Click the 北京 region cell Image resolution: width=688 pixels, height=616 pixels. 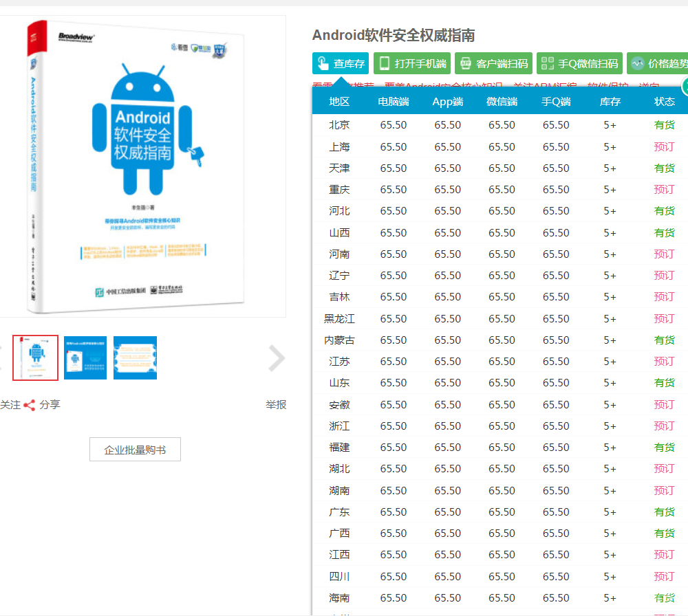coord(339,125)
